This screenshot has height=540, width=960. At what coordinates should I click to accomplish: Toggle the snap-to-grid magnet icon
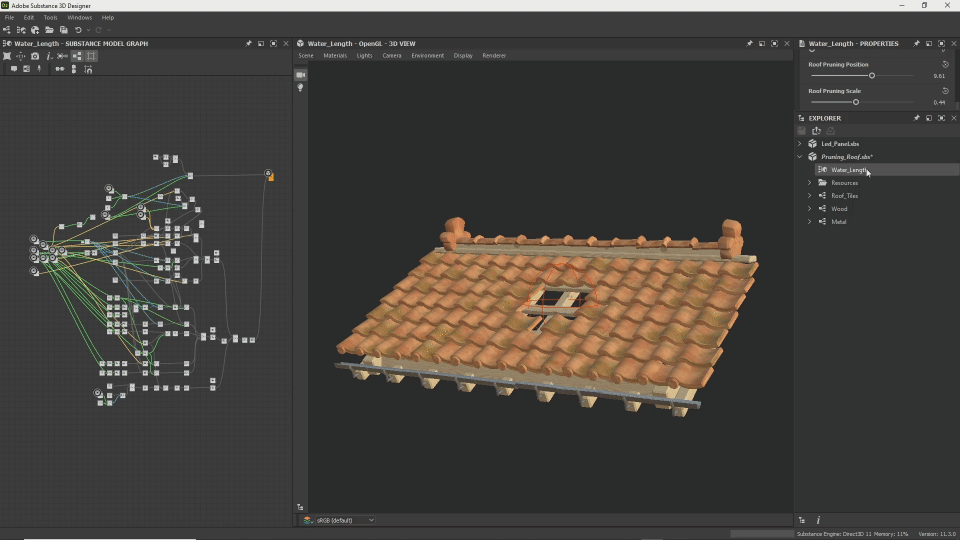(x=88, y=69)
